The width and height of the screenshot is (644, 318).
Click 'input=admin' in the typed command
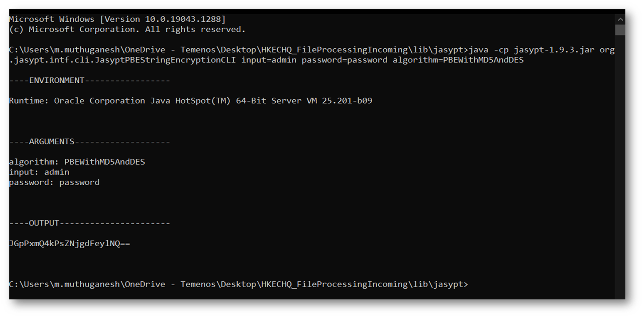[269, 60]
